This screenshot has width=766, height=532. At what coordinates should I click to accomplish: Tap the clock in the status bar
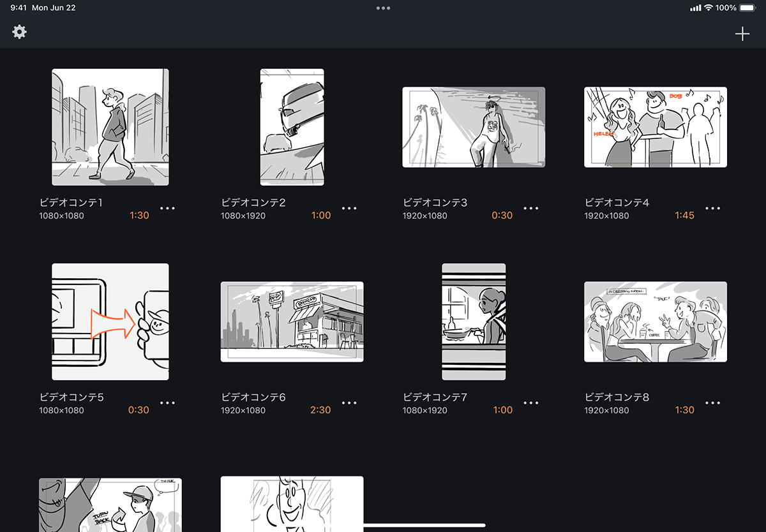coord(17,8)
